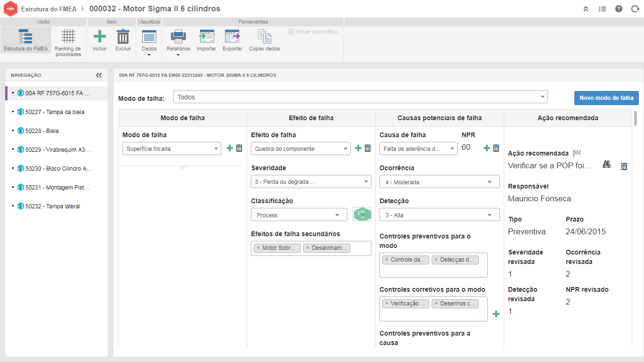Click Copiar dados icon

coord(264,38)
